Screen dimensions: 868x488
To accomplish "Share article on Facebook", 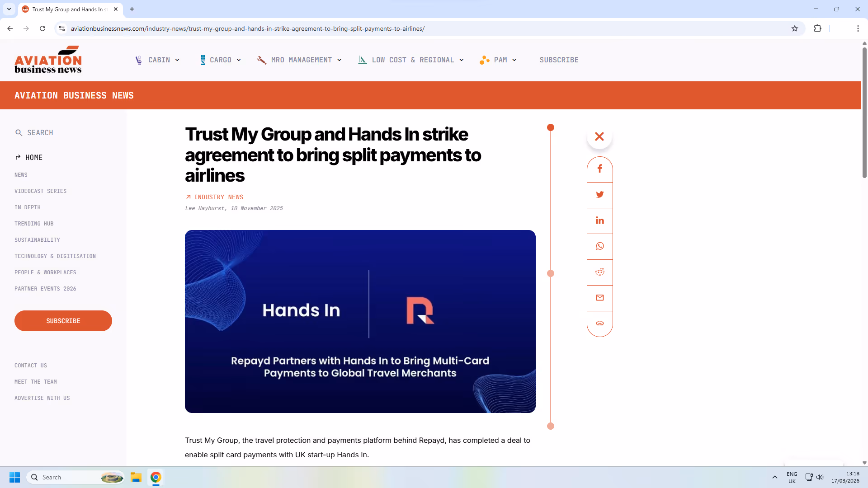I will 599,169.
